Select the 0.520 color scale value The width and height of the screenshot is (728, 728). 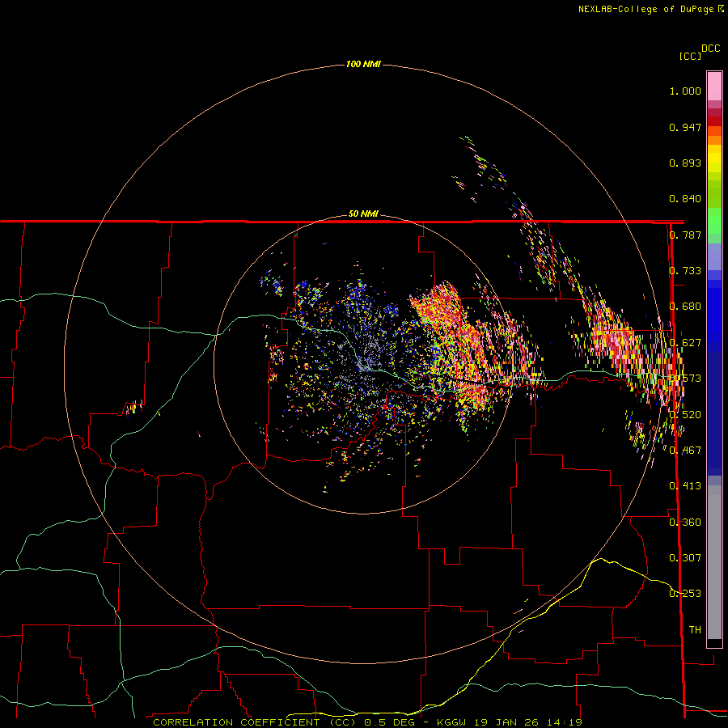pos(685,415)
